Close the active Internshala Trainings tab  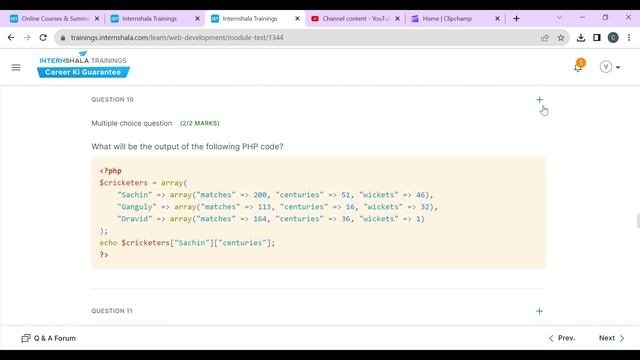point(297,19)
